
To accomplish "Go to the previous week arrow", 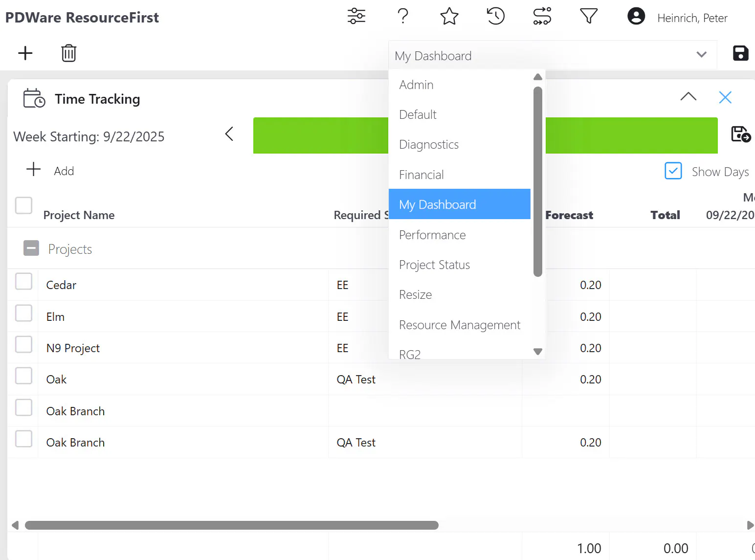I will pyautogui.click(x=229, y=134).
